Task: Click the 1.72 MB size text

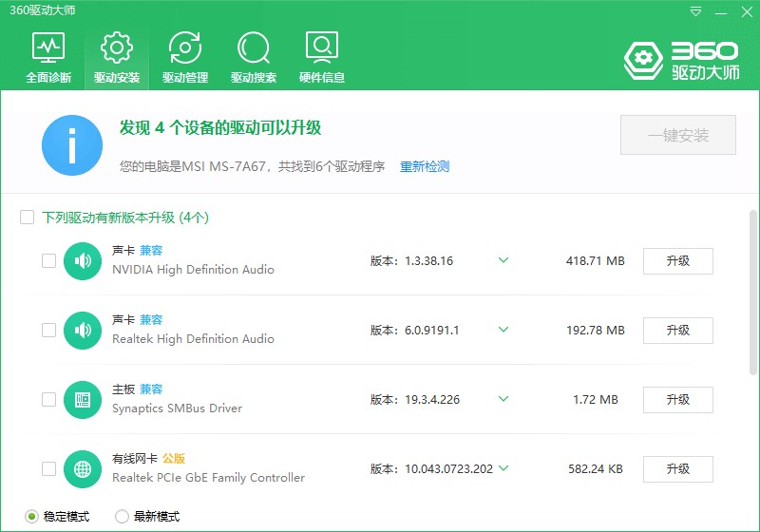Action: pyautogui.click(x=596, y=400)
